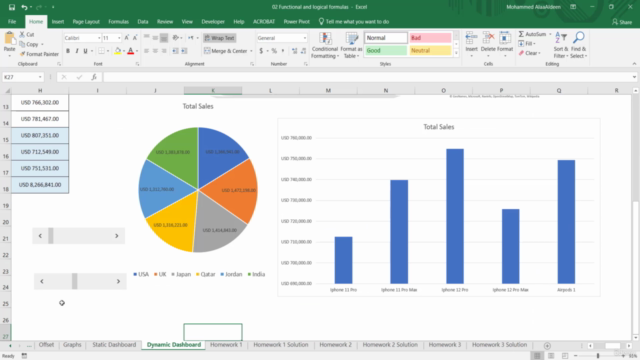Toggle Underline formatting
Screen dimensions: 640x360
pos(85,51)
